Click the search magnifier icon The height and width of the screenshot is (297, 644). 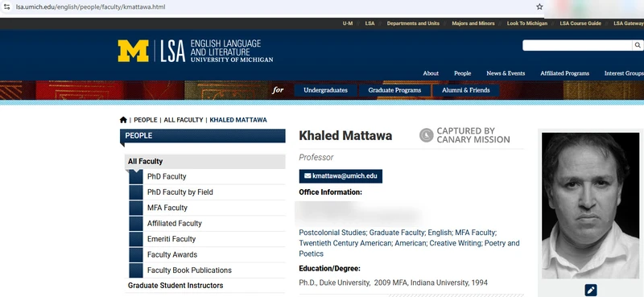click(x=638, y=45)
